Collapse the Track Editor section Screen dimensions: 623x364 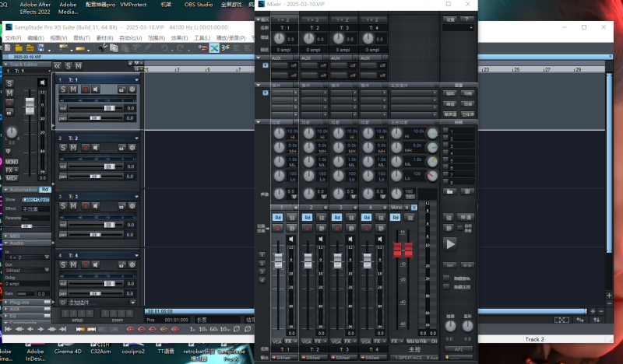6,65
